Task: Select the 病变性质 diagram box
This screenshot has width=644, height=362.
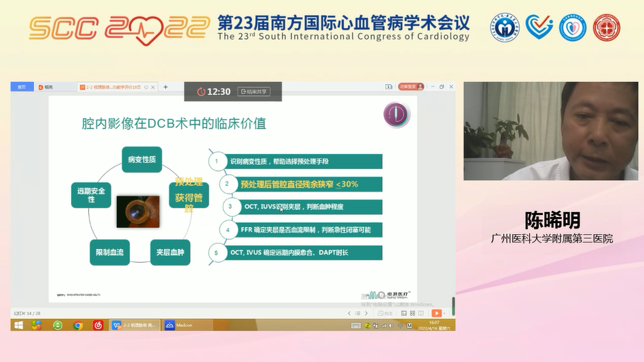Action: 142,159
